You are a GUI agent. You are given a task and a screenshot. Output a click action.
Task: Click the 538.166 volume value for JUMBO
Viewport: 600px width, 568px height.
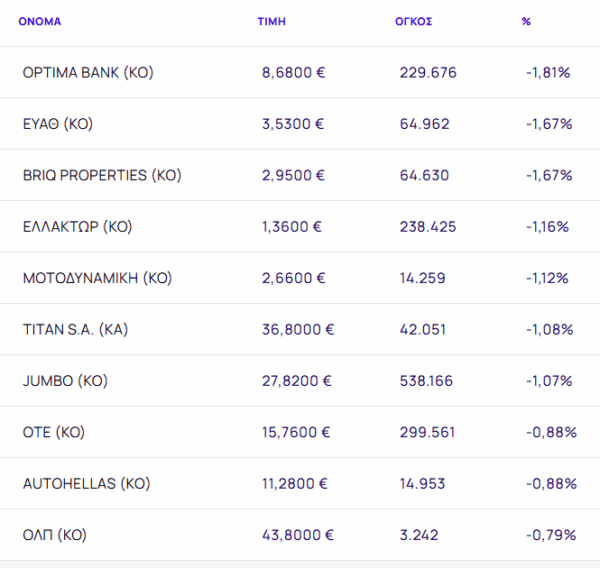pyautogui.click(x=427, y=381)
